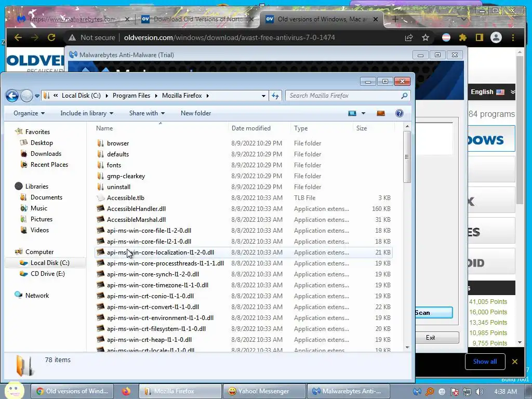Click Local Disk (C:) breadcrumb segment

click(x=81, y=96)
